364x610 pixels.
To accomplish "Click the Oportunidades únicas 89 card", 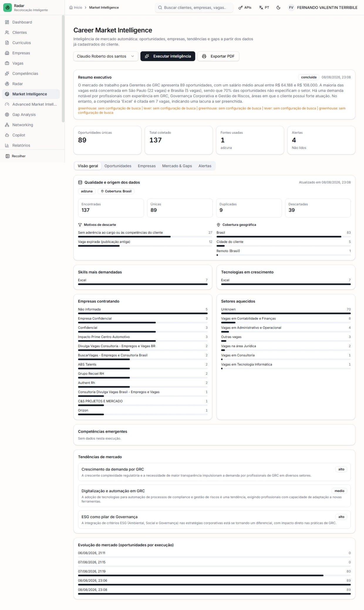I will point(107,140).
